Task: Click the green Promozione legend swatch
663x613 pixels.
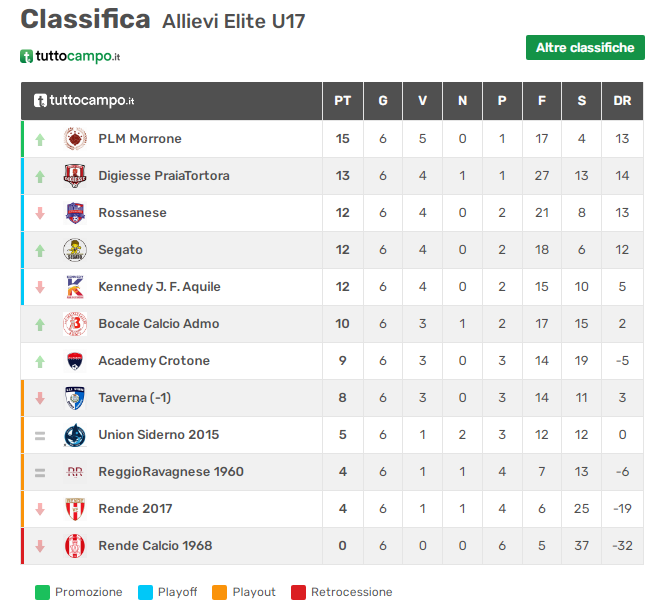Action: [42, 592]
